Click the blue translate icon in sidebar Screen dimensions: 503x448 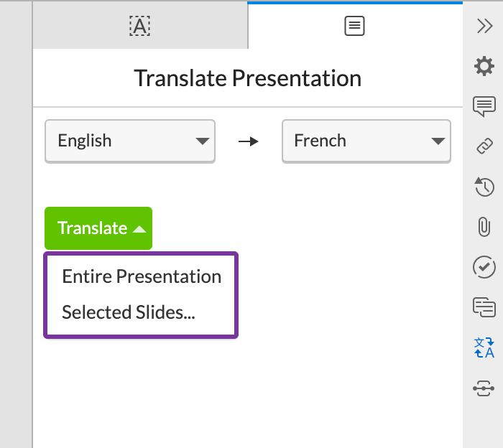coord(484,347)
